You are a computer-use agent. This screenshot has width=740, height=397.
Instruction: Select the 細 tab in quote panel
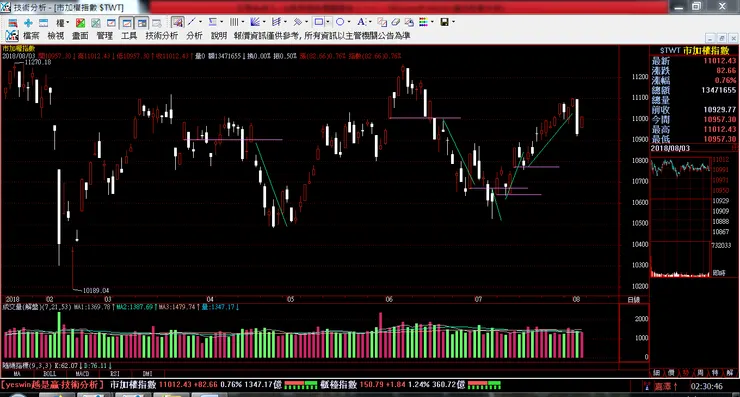tap(656, 372)
